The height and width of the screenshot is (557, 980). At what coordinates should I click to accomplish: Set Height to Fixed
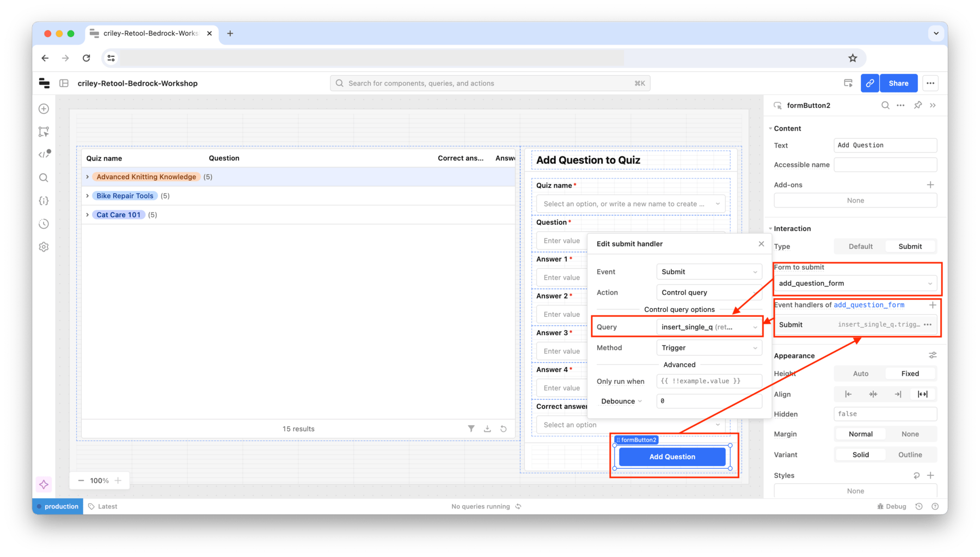[x=910, y=374]
